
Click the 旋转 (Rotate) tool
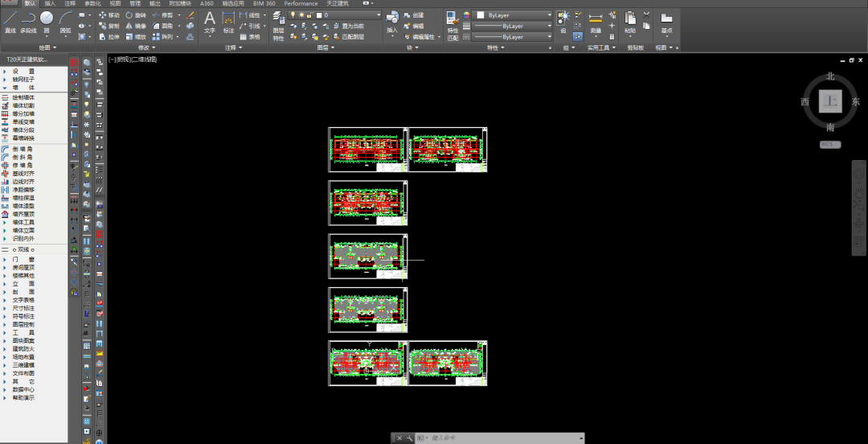click(x=136, y=15)
